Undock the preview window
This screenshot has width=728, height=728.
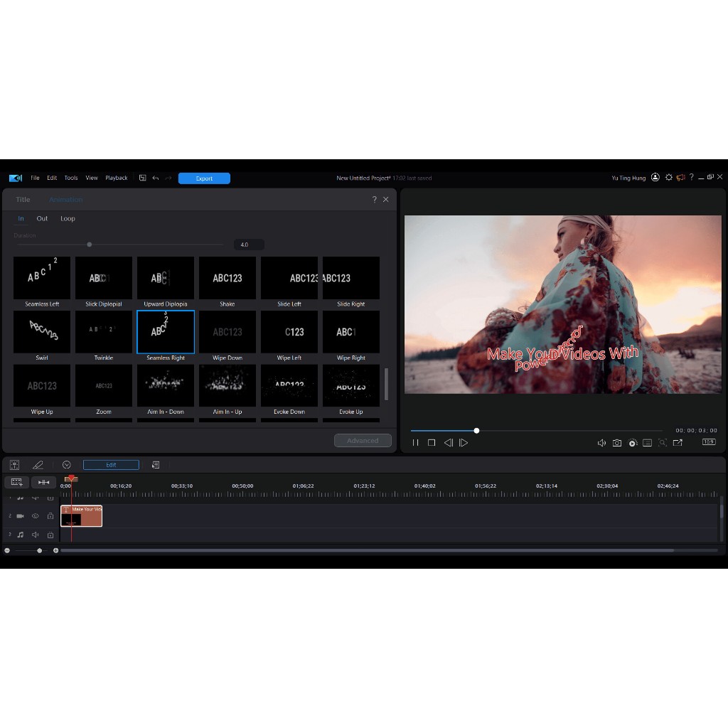pos(678,443)
